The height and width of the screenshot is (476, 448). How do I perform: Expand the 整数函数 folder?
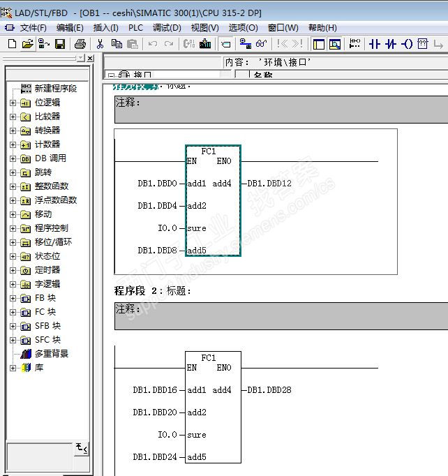[13, 186]
